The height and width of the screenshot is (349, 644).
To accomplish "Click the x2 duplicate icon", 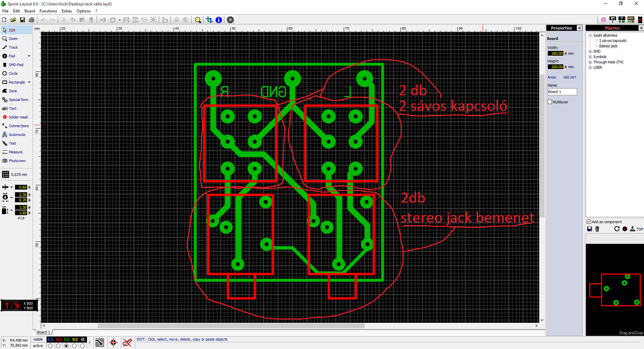I will pyautogui.click(x=103, y=20).
